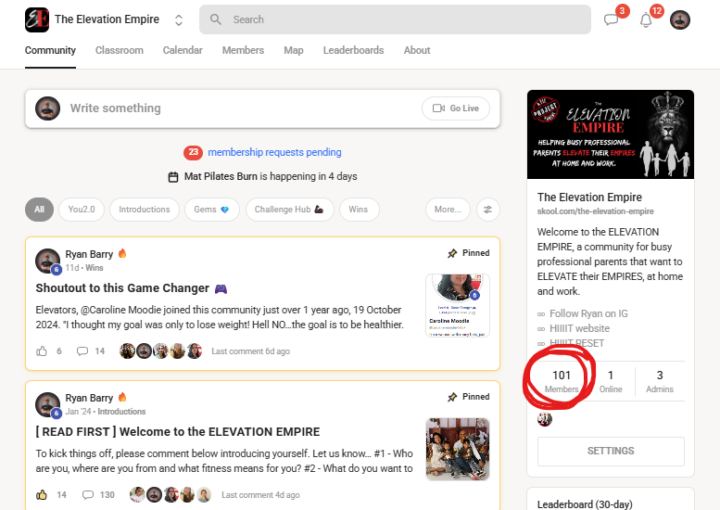Screen dimensions: 720x510
Task: Click the Write something post box
Action: (262, 108)
